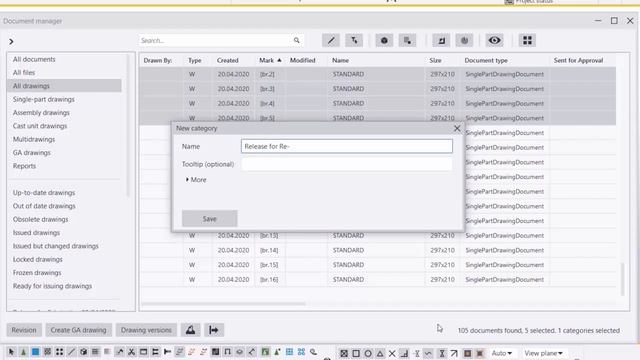Click the solid circle icon in the top toolbar
Image resolution: width=640 pixels, height=360 pixels.
point(384,40)
